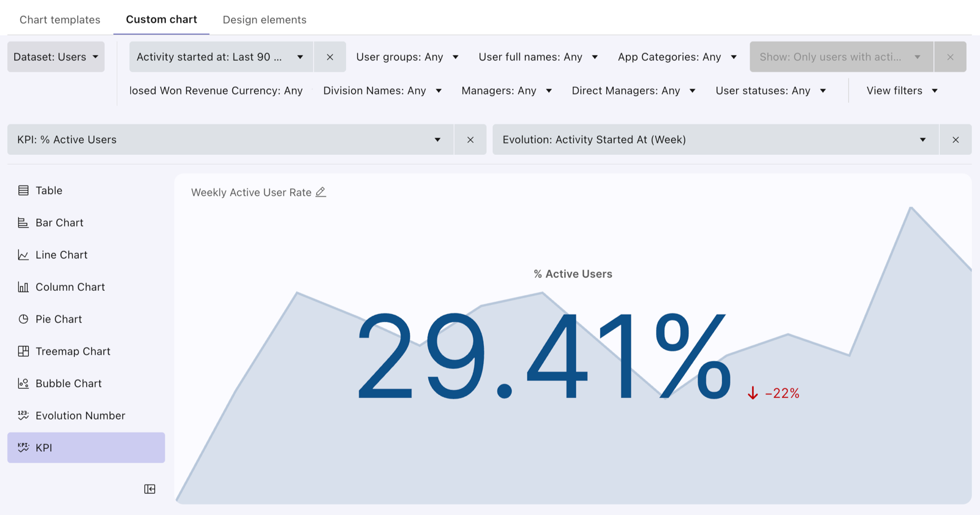Image resolution: width=980 pixels, height=515 pixels.
Task: Open the Show Only users with activity dropdown
Action: pos(842,57)
